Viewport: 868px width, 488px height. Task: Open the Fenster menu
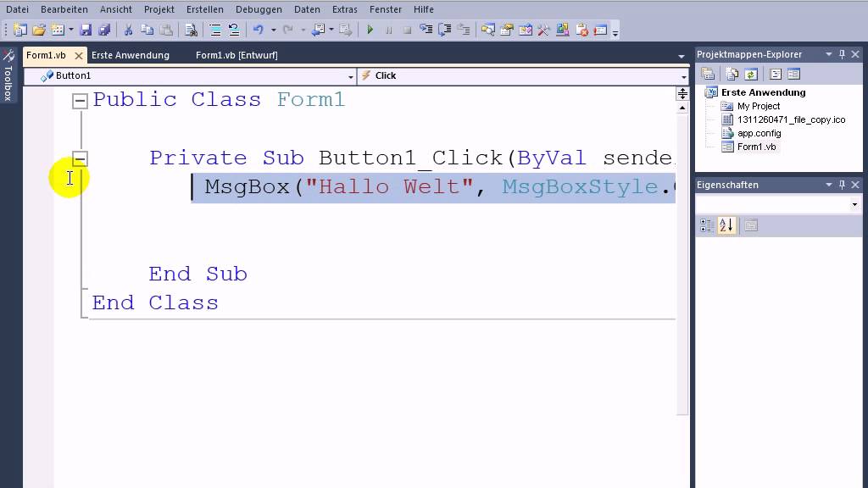coord(386,9)
